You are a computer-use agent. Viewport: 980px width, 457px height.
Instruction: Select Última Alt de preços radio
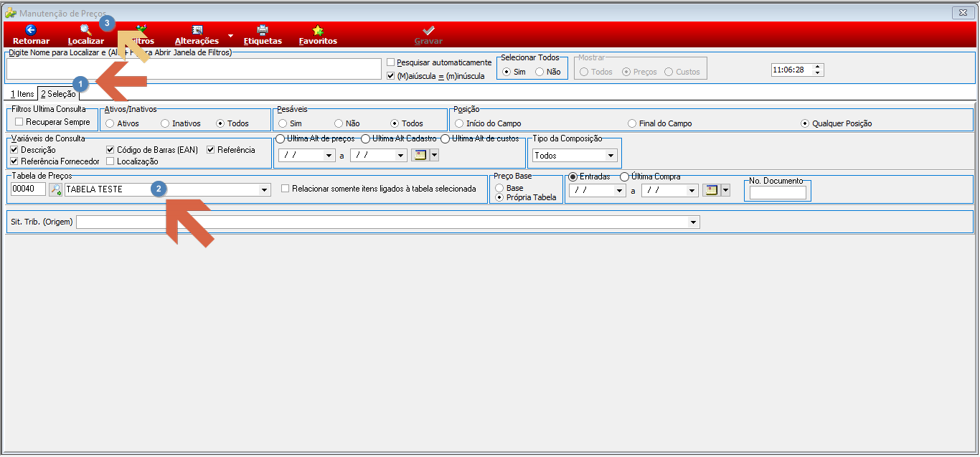[281, 138]
